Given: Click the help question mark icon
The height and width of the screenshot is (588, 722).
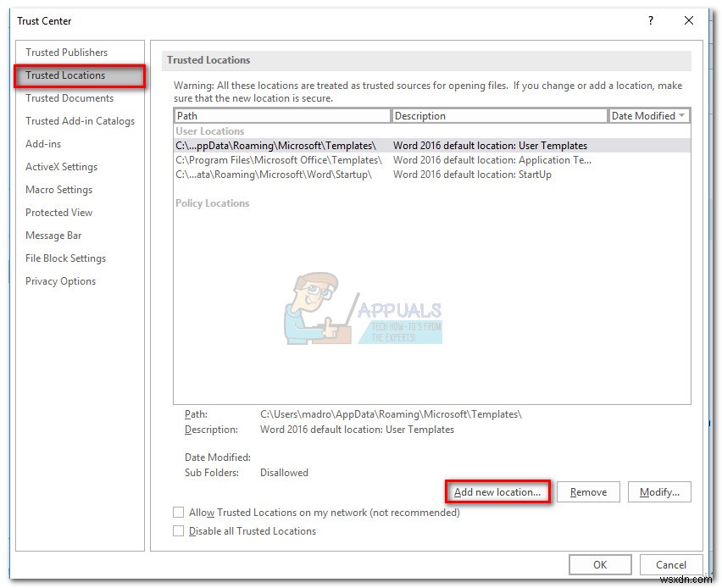Looking at the screenshot, I should tap(650, 20).
